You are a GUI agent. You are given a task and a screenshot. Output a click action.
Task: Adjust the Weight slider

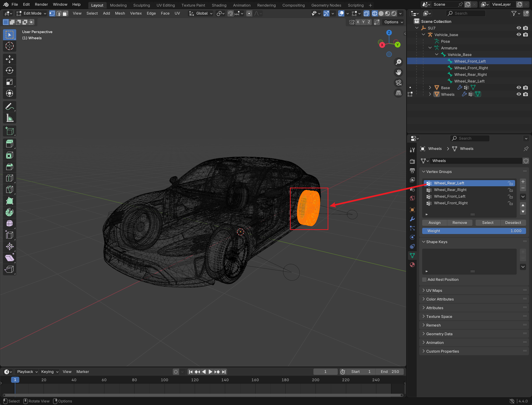474,231
